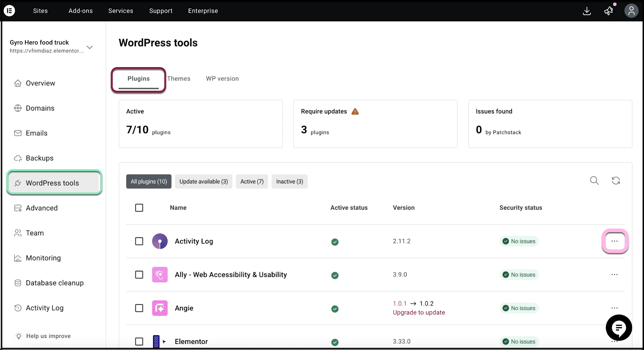Refresh the plugins list
Viewport: 644px width, 350px height.
[616, 181]
